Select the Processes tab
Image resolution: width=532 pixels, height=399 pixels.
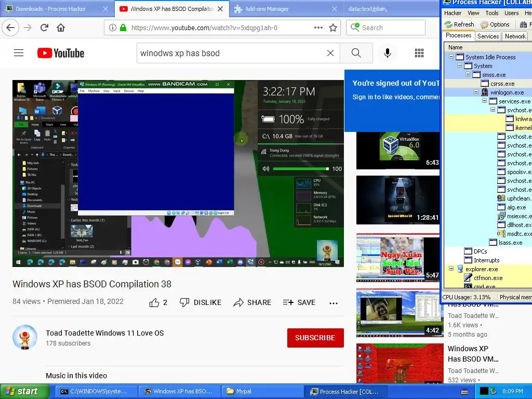tap(458, 35)
